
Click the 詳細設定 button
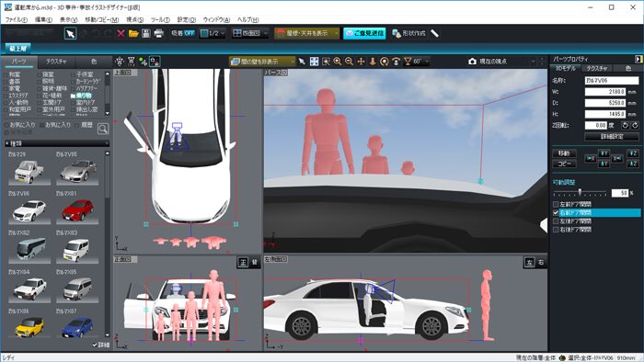point(612,137)
